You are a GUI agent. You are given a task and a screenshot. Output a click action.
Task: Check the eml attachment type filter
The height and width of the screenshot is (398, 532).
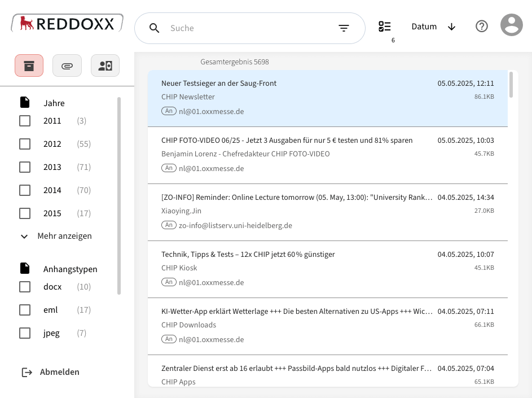click(25, 310)
